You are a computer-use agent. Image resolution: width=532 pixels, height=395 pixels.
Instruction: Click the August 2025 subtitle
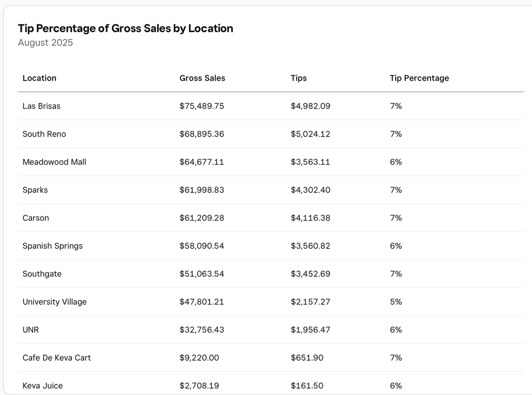(x=45, y=43)
